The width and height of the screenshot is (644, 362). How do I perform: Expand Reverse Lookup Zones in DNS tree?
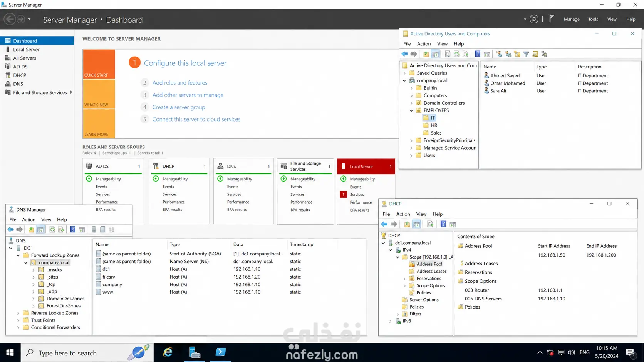click(18, 313)
